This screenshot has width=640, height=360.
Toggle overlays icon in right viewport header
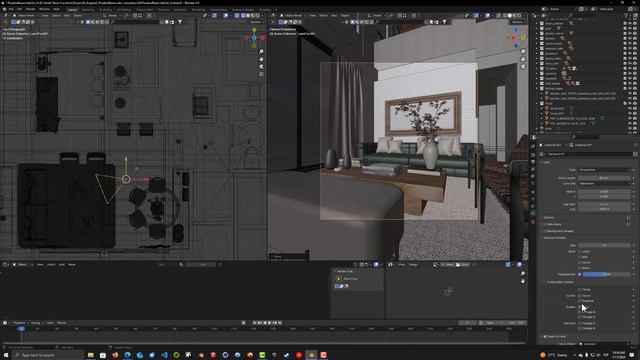tap(487, 16)
